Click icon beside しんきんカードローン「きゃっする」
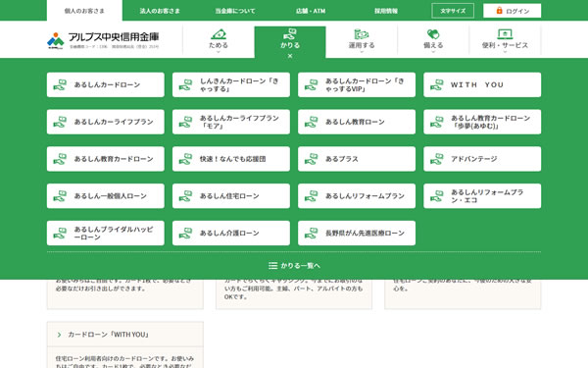 click(x=185, y=84)
